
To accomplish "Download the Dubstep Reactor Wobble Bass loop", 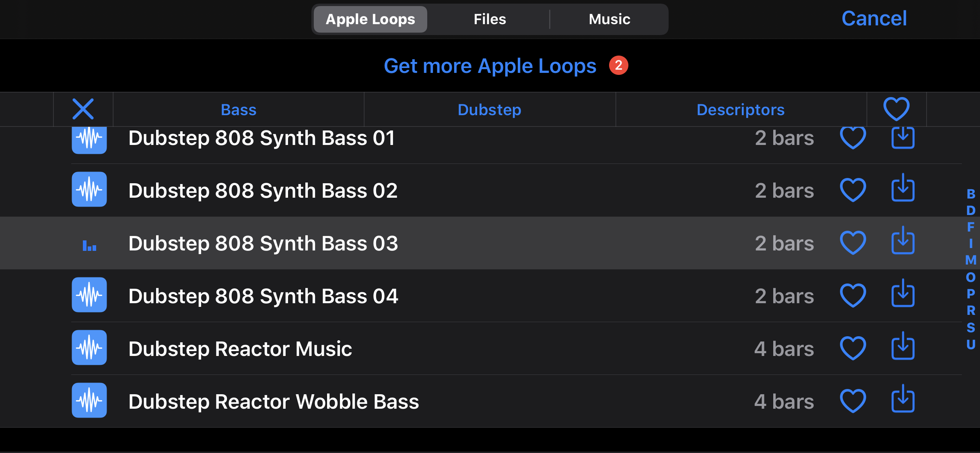I will [x=903, y=400].
